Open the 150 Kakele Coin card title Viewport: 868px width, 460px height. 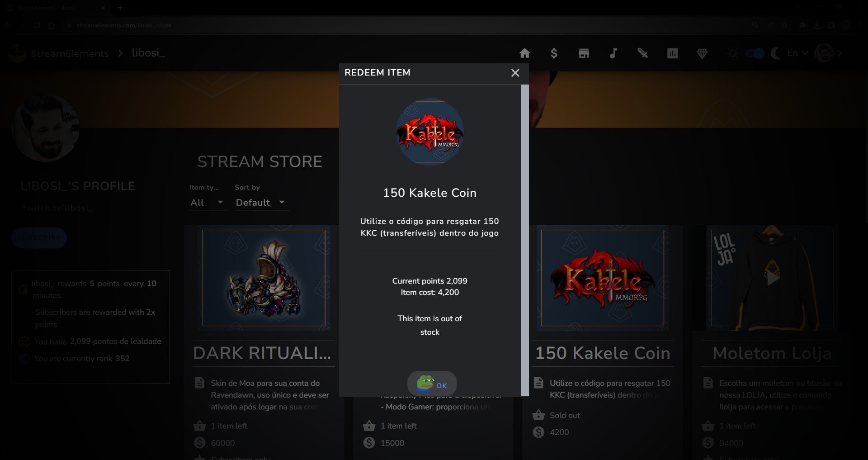point(603,353)
